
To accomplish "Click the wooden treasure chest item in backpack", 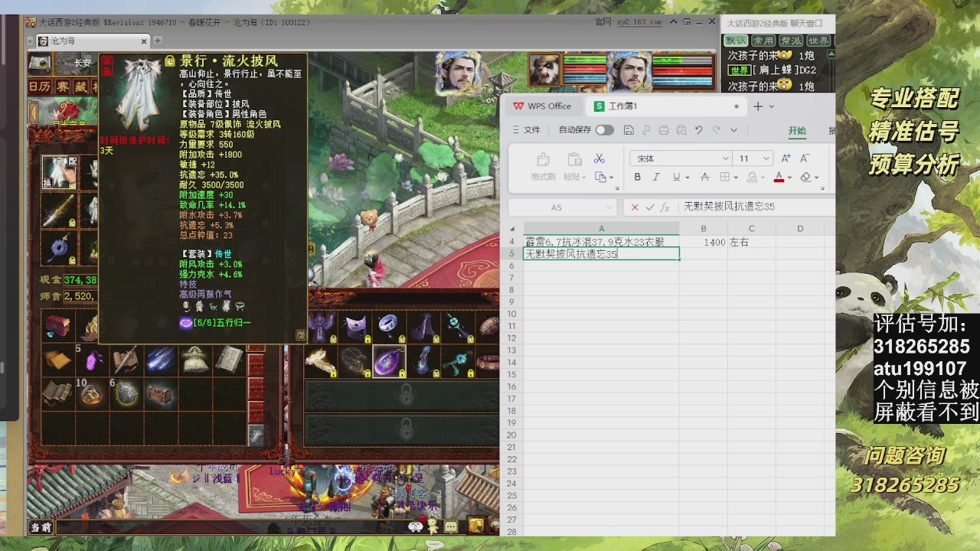I will pyautogui.click(x=160, y=394).
